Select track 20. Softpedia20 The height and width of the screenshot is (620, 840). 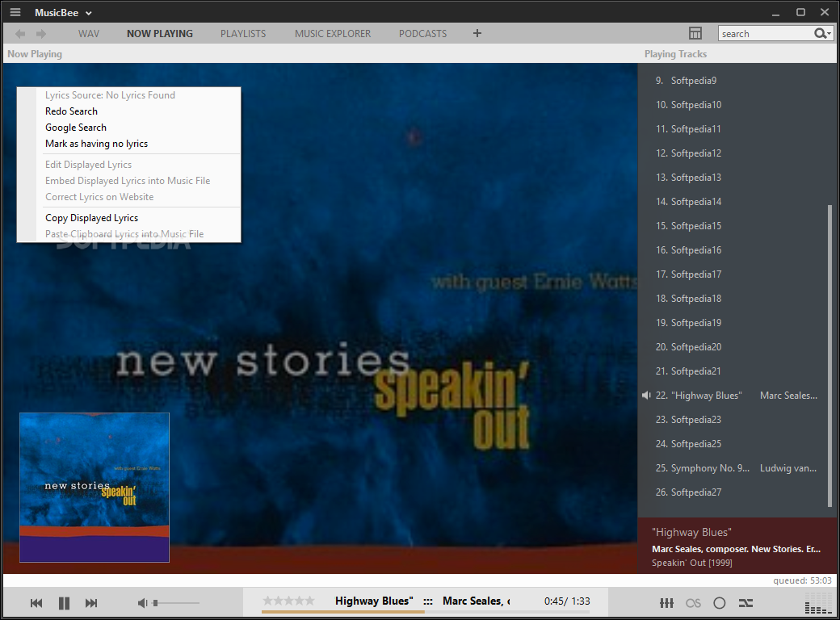click(733, 347)
